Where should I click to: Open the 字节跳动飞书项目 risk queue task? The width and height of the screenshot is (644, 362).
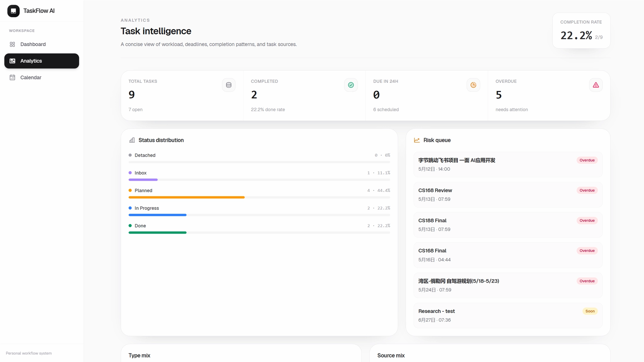508,165
